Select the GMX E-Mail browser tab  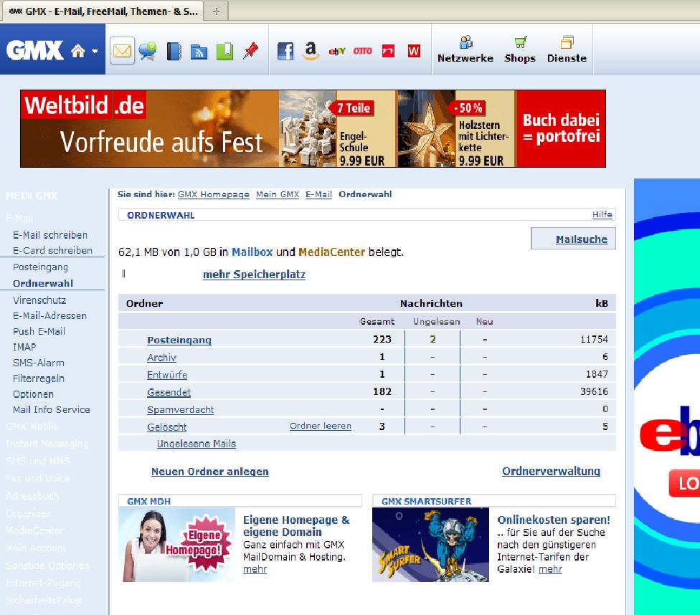coord(103,11)
